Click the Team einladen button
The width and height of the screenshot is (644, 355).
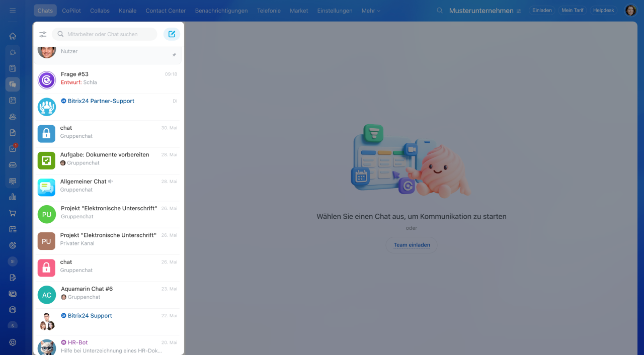coord(412,245)
